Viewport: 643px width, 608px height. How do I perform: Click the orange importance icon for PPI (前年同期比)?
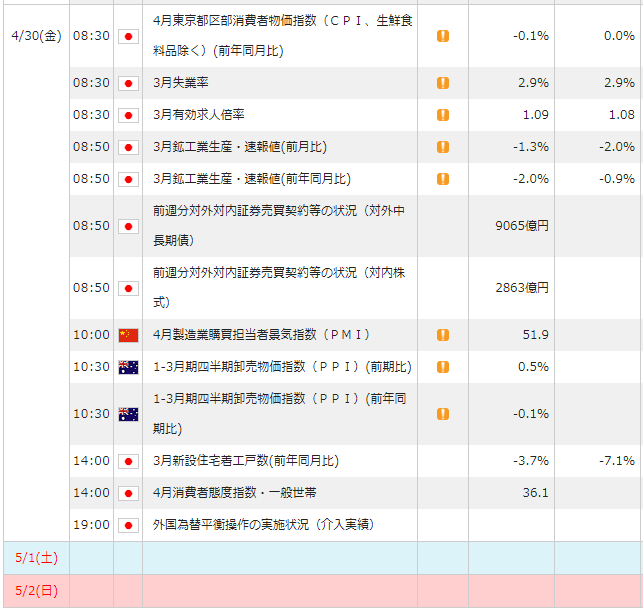[x=443, y=414]
